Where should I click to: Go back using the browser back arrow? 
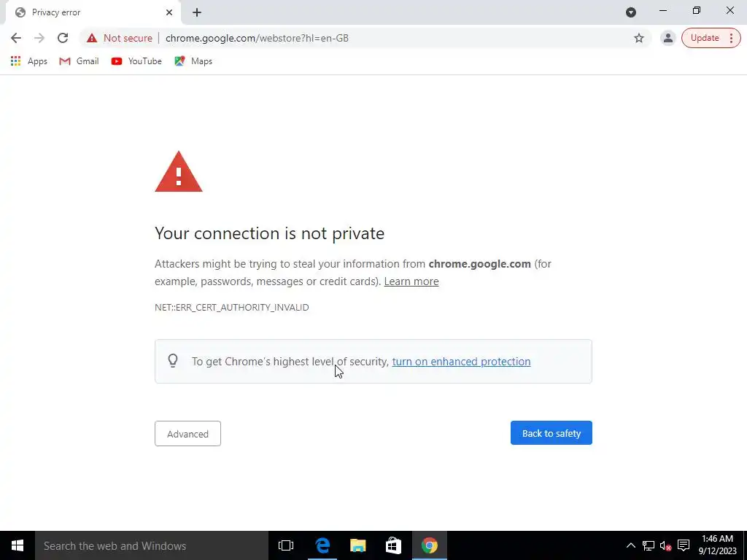16,38
